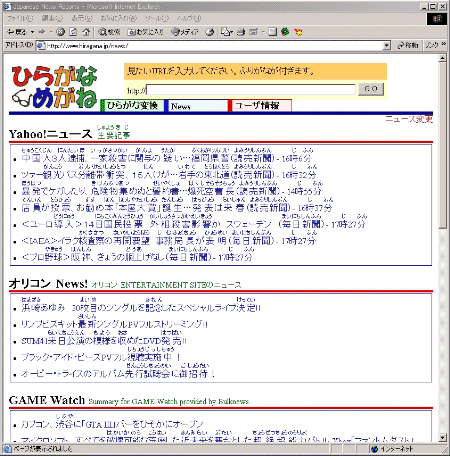Open the 編集 (Edit) menu
Screen dimensions: 450x456
(x=52, y=18)
